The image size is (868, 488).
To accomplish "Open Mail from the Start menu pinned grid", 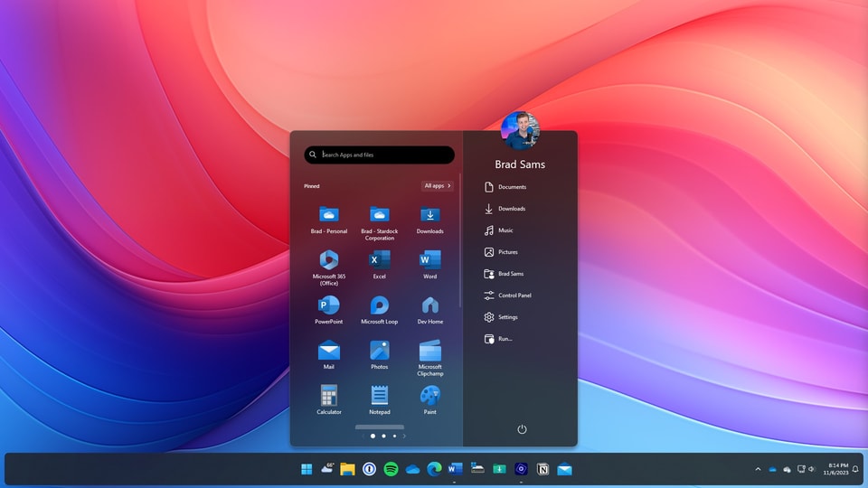I will coord(329,355).
